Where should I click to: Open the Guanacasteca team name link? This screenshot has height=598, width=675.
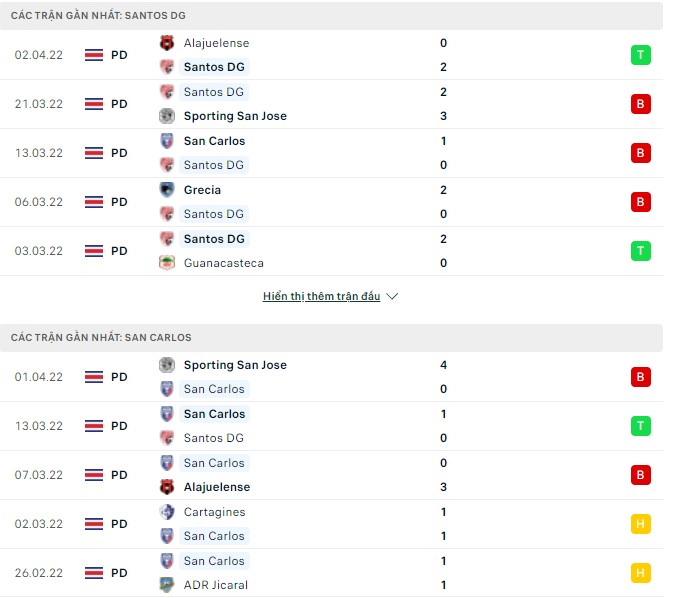[224, 263]
